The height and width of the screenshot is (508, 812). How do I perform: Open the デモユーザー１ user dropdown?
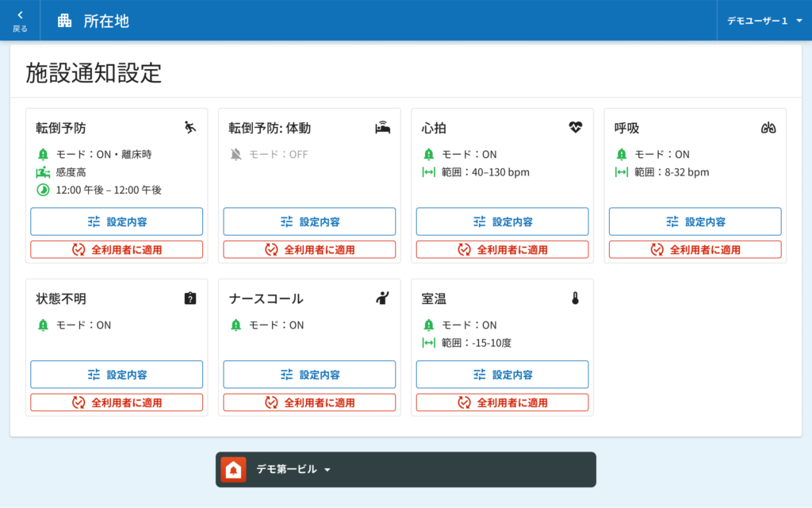[x=764, y=21]
